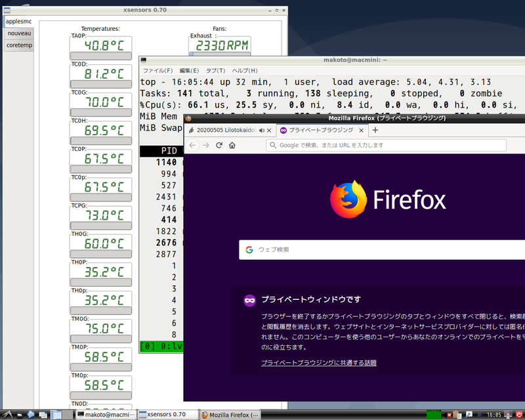Reload the current Firefox page

click(219, 145)
